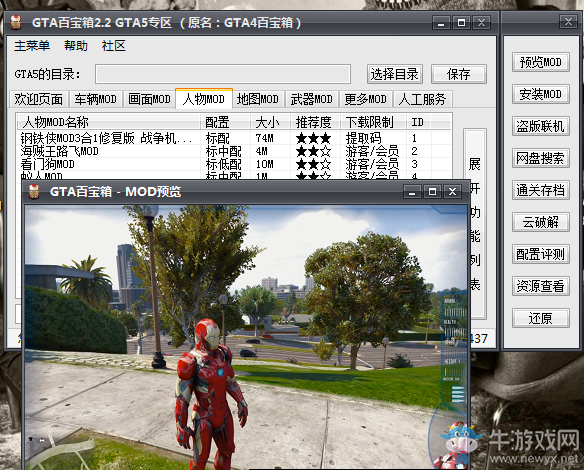Image resolution: width=584 pixels, height=470 pixels.
Task: Sort by ID column header
Action: click(419, 122)
